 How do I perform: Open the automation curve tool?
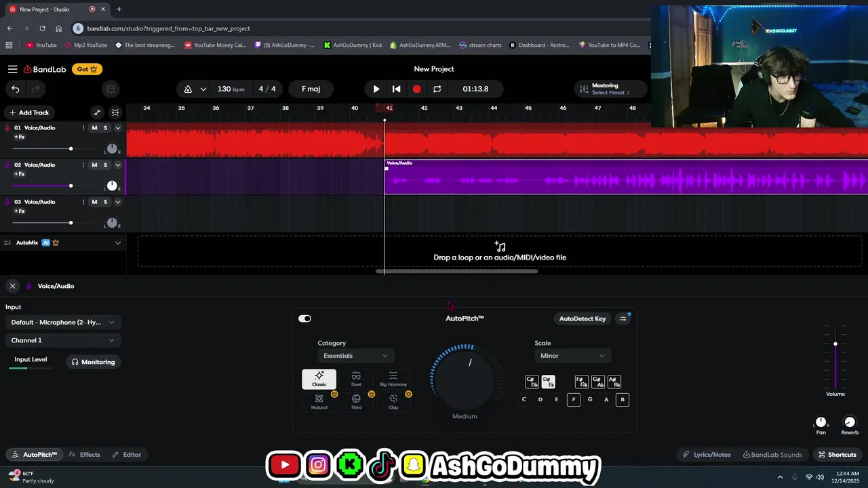click(97, 113)
